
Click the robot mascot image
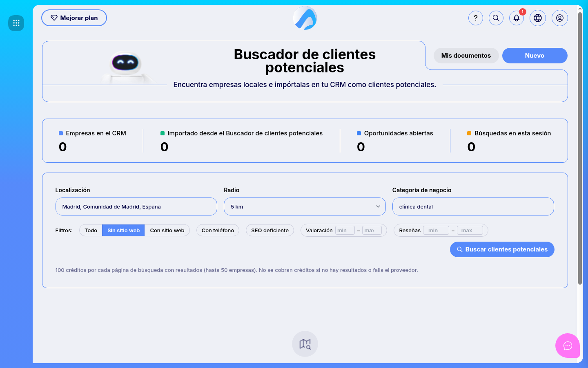tap(126, 67)
